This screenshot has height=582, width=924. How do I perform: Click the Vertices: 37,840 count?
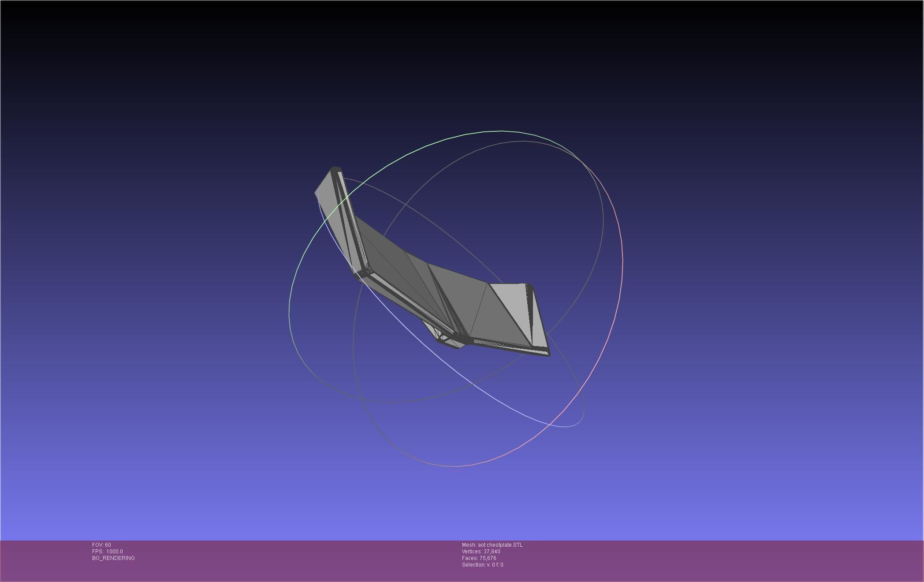(x=481, y=552)
